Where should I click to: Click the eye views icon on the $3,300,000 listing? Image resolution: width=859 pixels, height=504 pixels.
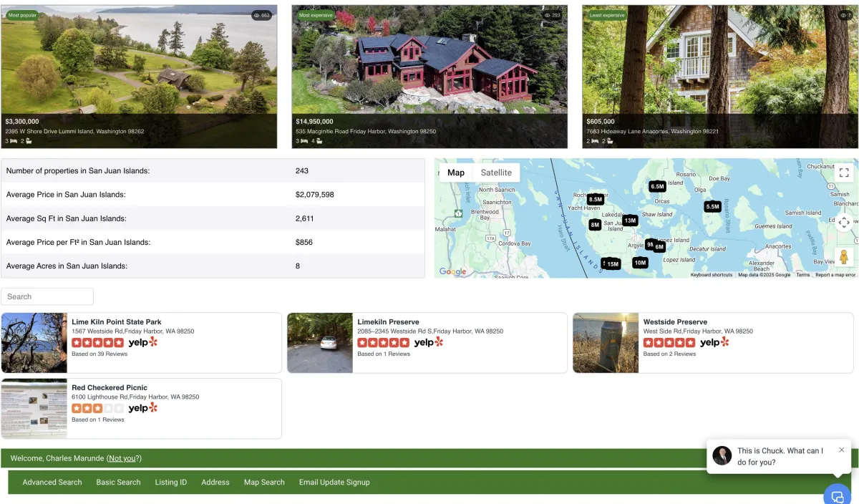pyautogui.click(x=256, y=15)
